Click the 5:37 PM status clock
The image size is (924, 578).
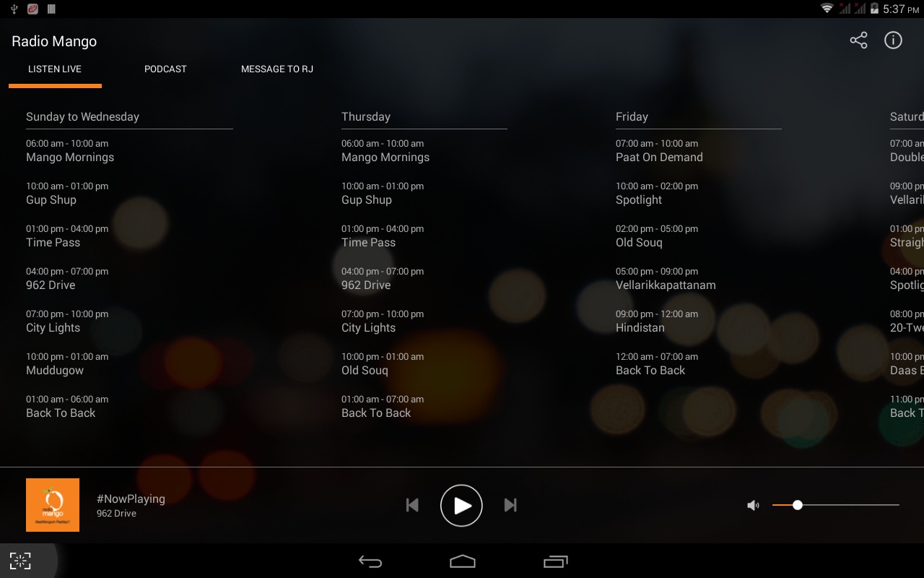point(901,9)
